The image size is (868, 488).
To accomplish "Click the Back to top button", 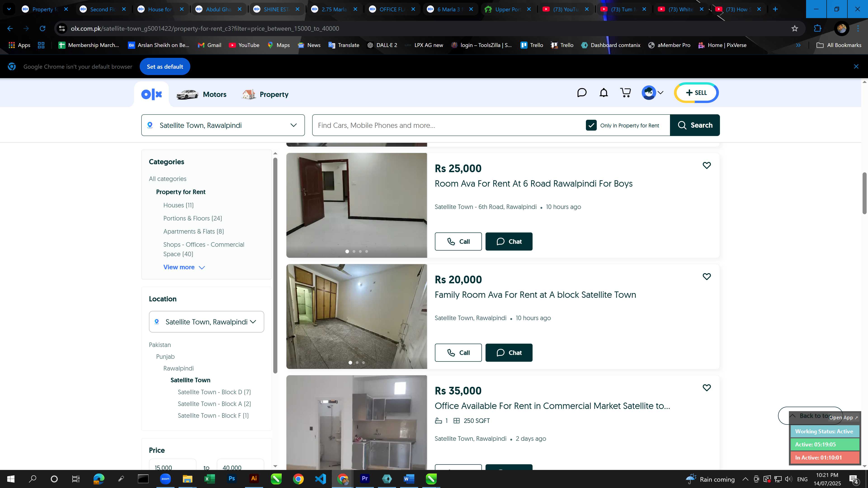I will [810, 416].
